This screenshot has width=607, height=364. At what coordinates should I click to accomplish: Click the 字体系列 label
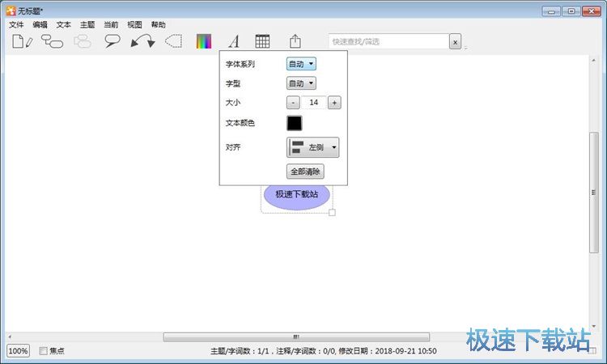tap(240, 64)
